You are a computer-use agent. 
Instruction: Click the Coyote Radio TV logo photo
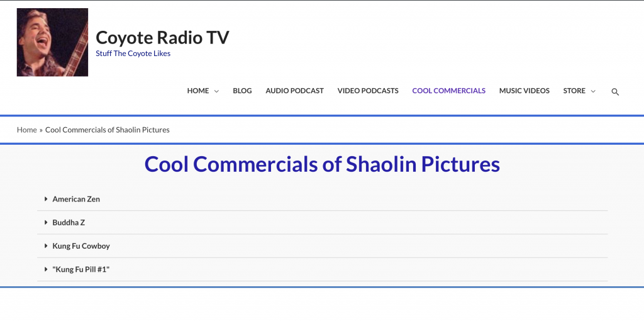[x=52, y=42]
